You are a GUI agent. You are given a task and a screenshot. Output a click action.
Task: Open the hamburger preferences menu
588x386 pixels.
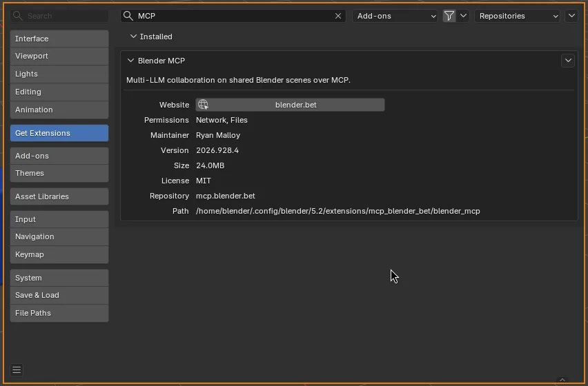point(17,370)
